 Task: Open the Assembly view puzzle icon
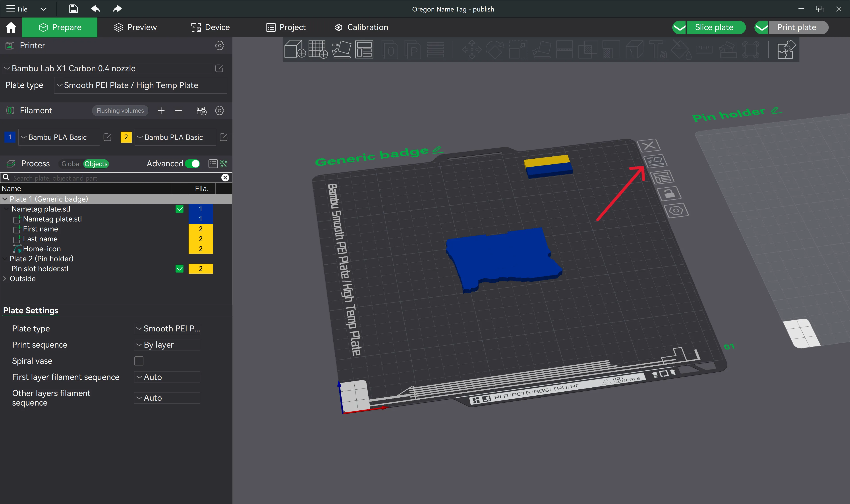(x=786, y=49)
